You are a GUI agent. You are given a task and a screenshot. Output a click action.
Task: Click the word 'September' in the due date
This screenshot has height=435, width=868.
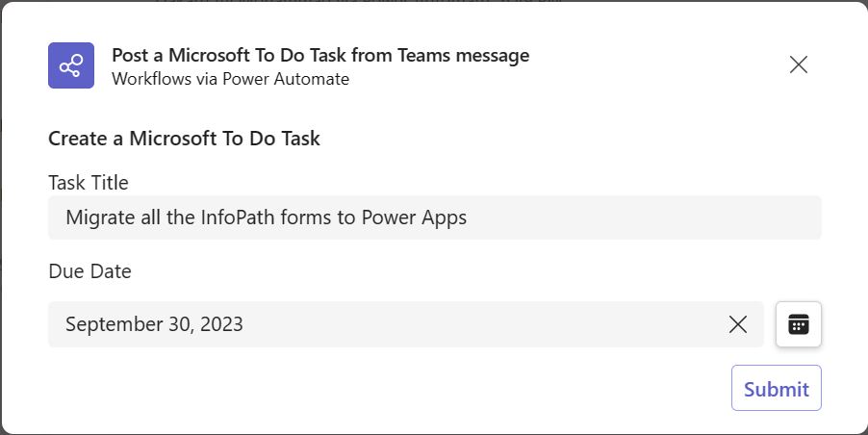pos(107,324)
